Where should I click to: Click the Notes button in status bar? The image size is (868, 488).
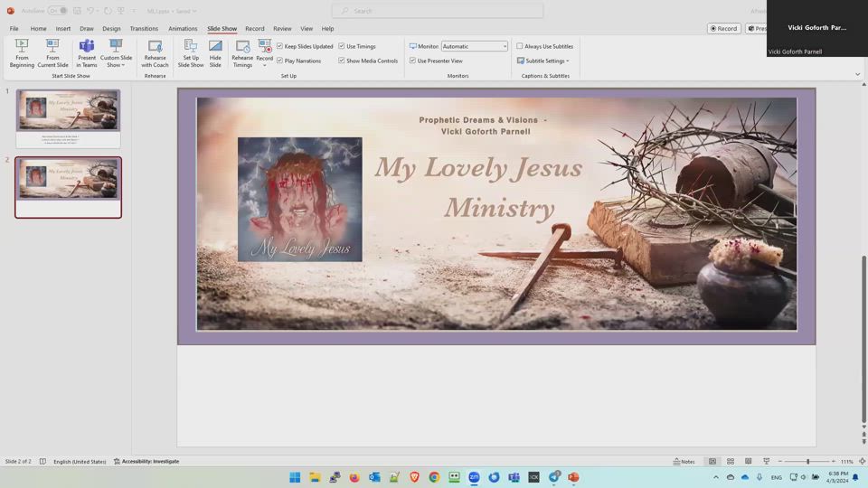point(684,462)
